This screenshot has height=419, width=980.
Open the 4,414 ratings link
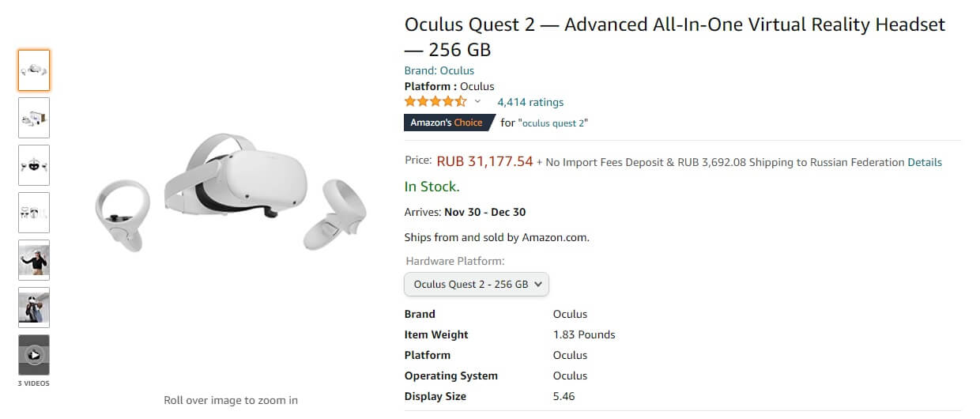pyautogui.click(x=530, y=102)
